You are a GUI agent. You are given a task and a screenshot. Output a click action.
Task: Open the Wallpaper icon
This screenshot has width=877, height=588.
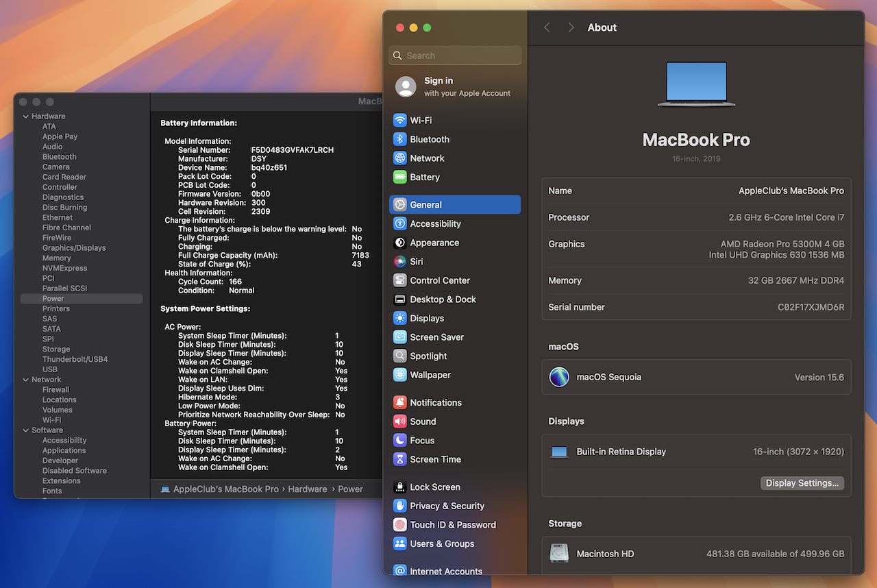pyautogui.click(x=400, y=375)
